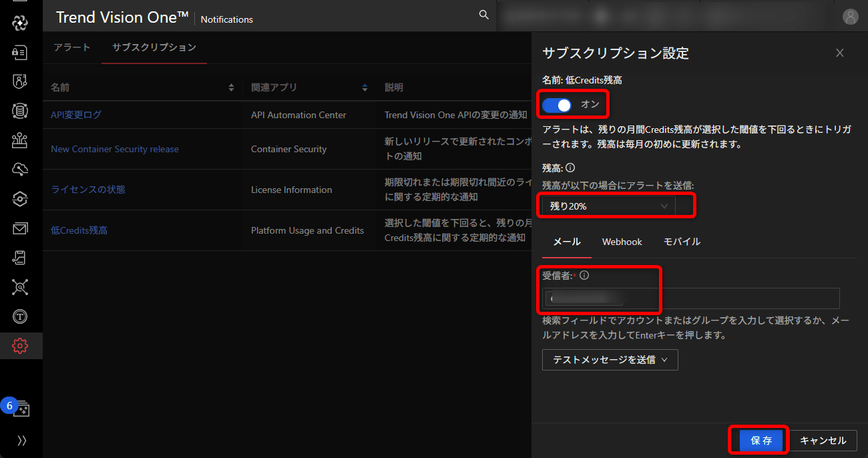The image size is (868, 458).
Task: Click the database icon in the sidebar
Action: click(19, 111)
